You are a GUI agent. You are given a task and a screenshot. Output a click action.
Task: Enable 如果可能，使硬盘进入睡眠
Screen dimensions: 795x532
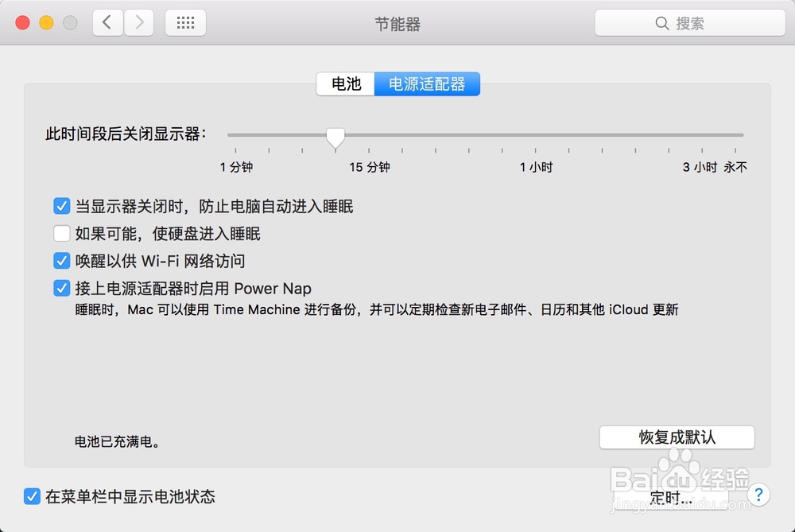click(x=61, y=233)
